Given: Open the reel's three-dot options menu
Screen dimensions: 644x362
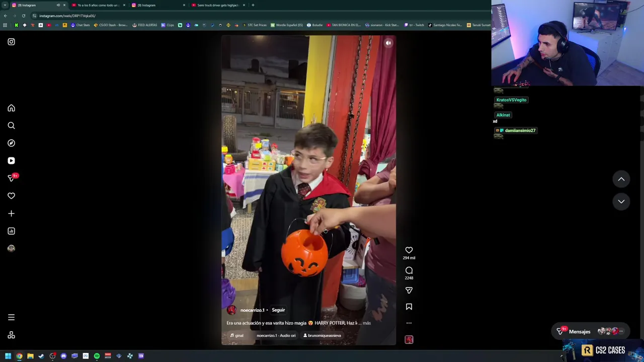Looking at the screenshot, I should click(409, 323).
